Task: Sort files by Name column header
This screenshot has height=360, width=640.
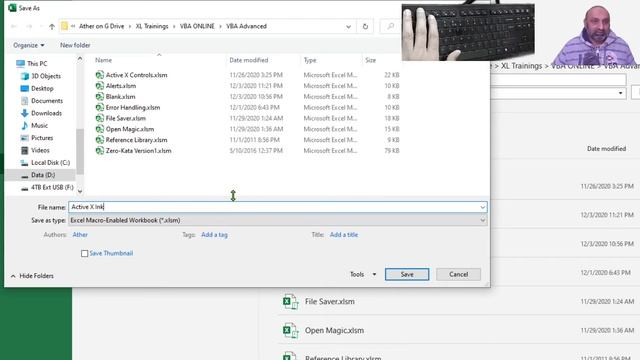Action: 103,60
